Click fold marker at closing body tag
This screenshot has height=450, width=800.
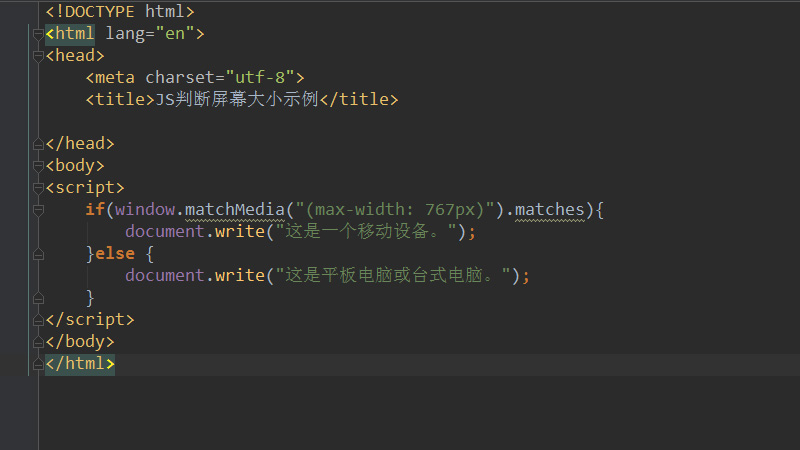[x=38, y=342]
